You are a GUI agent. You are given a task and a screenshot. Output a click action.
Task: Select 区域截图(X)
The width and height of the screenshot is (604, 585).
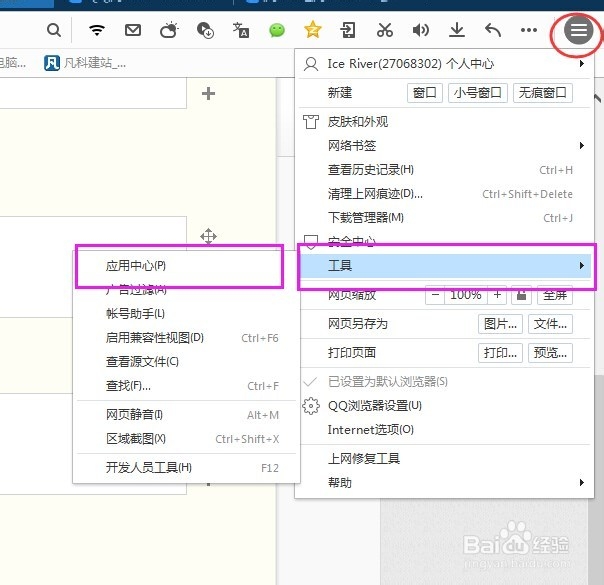click(186, 439)
